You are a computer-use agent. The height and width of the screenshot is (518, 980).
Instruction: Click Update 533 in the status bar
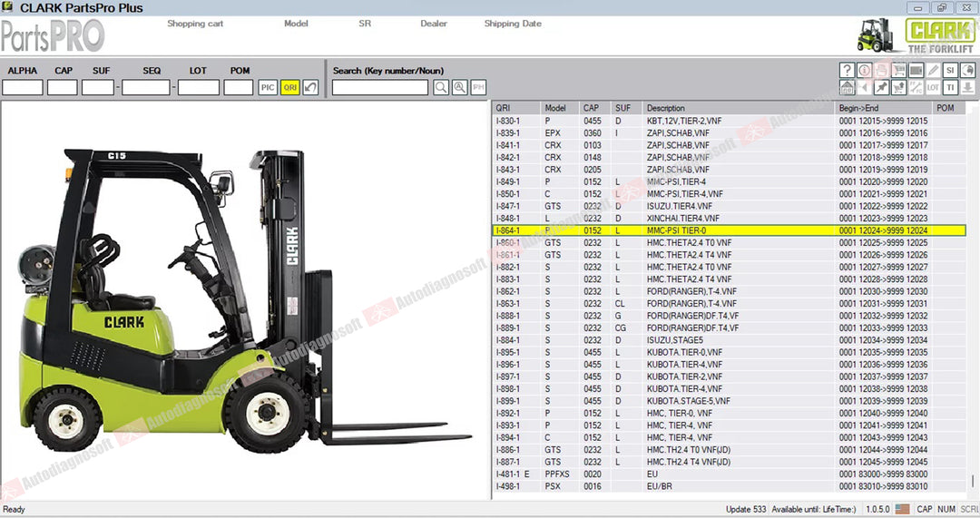tap(746, 509)
